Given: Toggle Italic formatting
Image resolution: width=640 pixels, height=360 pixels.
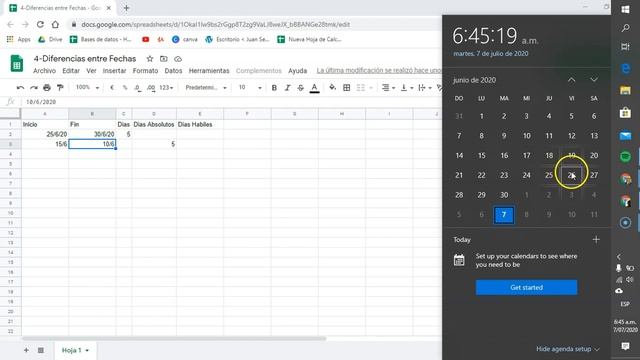Looking at the screenshot, I should tap(287, 88).
